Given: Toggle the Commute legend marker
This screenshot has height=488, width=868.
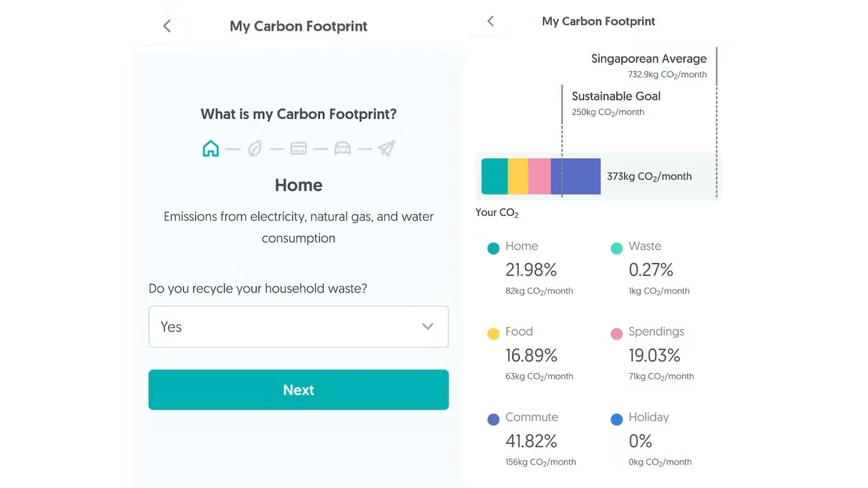Looking at the screenshot, I should [x=493, y=418].
